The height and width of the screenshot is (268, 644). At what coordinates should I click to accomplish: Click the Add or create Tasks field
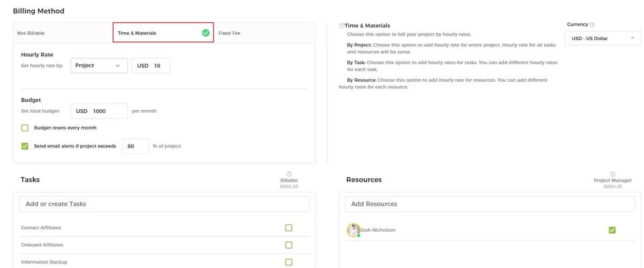click(164, 204)
